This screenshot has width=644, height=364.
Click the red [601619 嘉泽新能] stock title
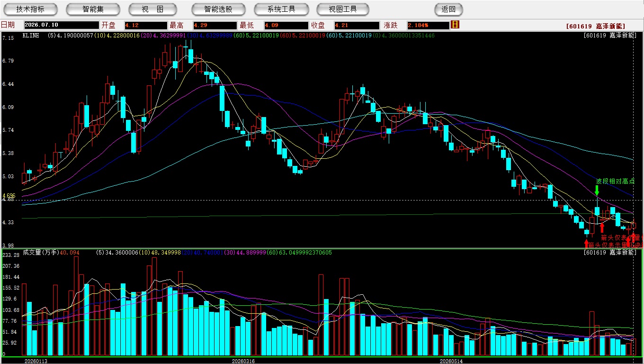coord(596,26)
